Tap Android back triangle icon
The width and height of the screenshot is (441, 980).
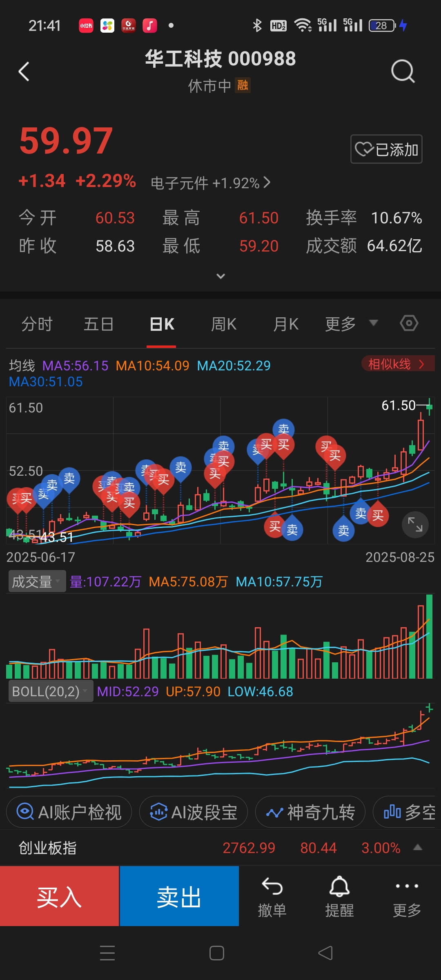pyautogui.click(x=325, y=953)
